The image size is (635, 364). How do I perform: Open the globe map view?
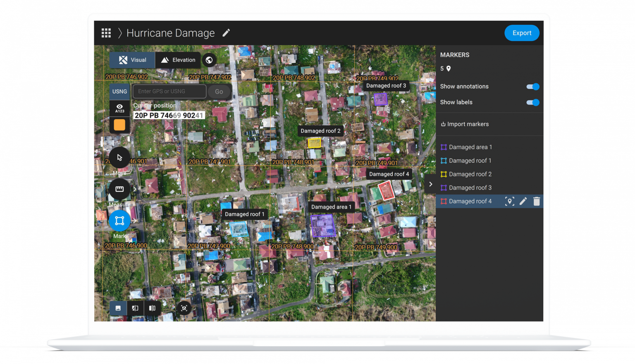pyautogui.click(x=210, y=59)
